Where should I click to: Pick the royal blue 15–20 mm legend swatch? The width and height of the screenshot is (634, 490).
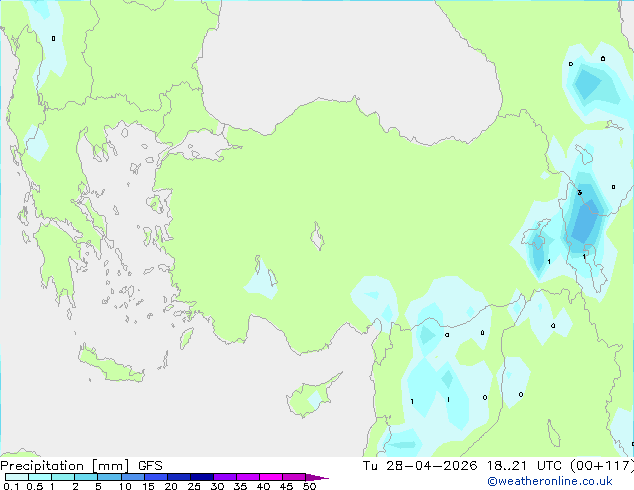155,477
